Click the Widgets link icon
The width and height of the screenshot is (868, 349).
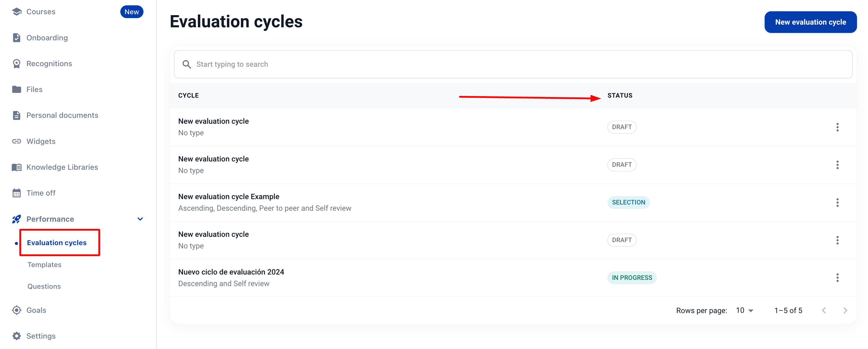pyautogui.click(x=17, y=141)
